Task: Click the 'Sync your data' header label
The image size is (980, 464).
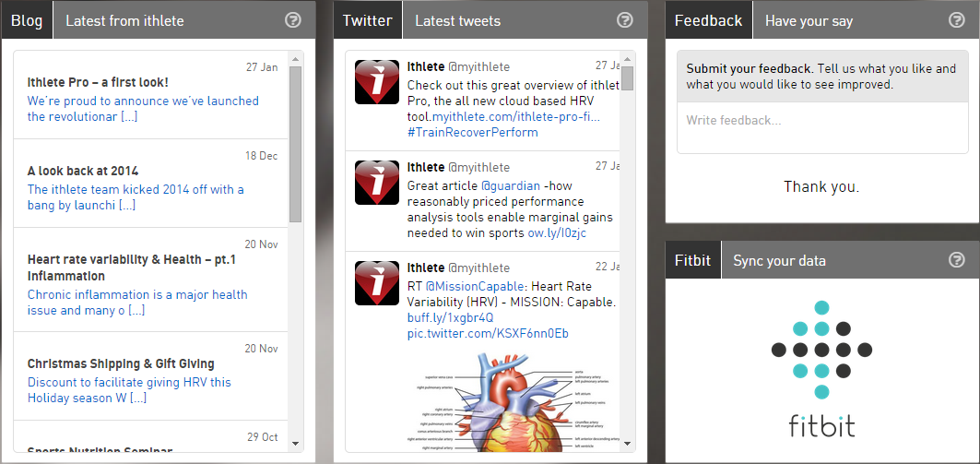Action: click(x=779, y=260)
